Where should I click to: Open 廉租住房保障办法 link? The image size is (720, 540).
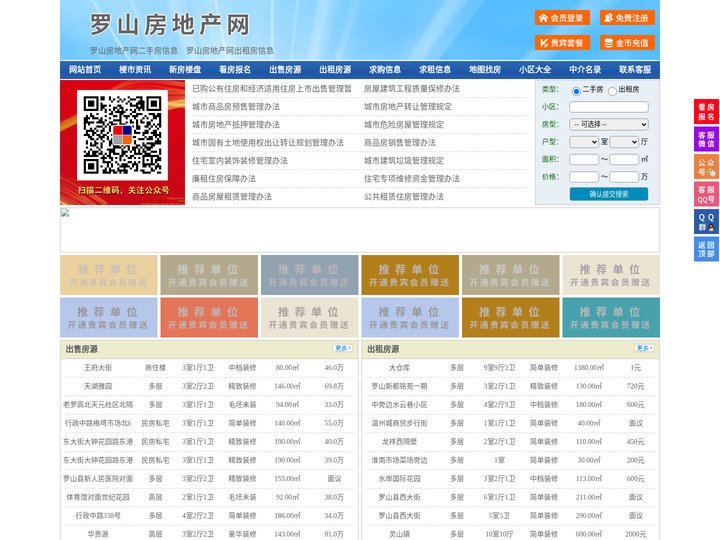[224, 179]
